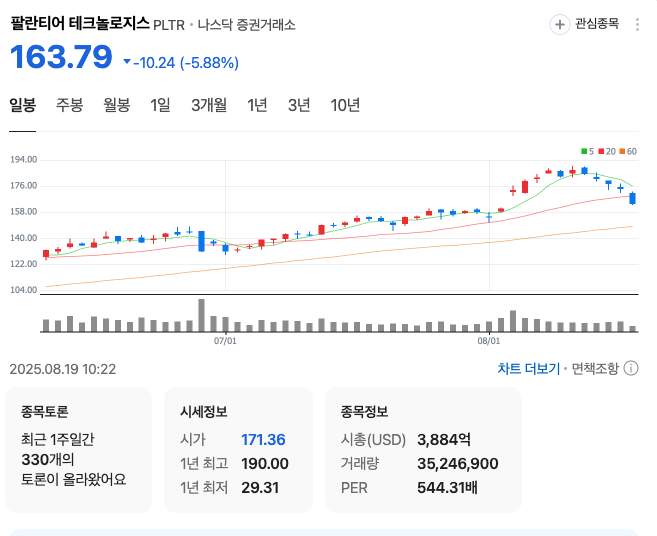Click the 1년 최저 label
The image size is (657, 536).
[x=204, y=488]
